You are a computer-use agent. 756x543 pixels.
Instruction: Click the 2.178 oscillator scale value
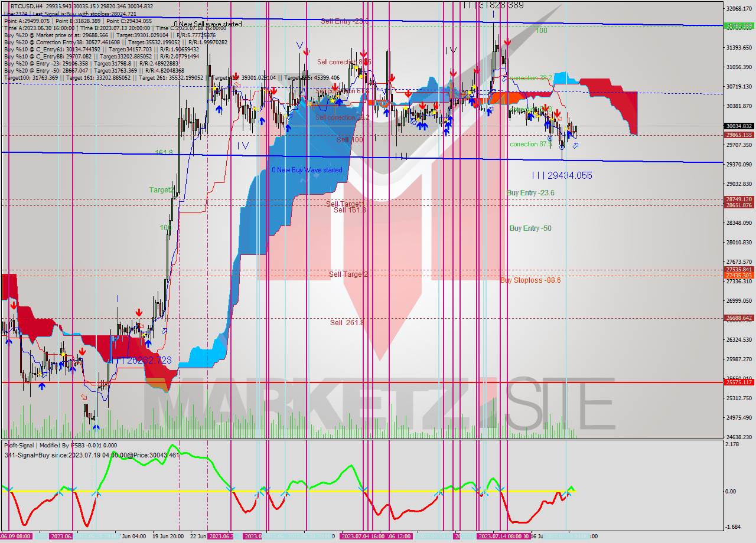(733, 444)
